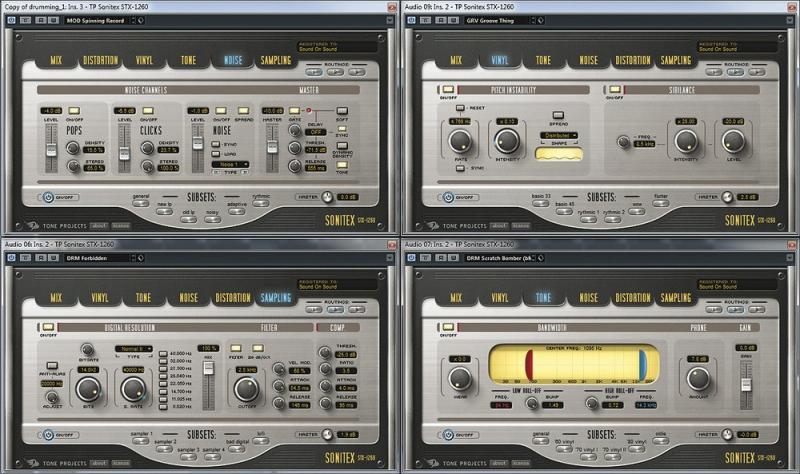Open Sampling tab in Audio 07 window

pyautogui.click(x=676, y=298)
